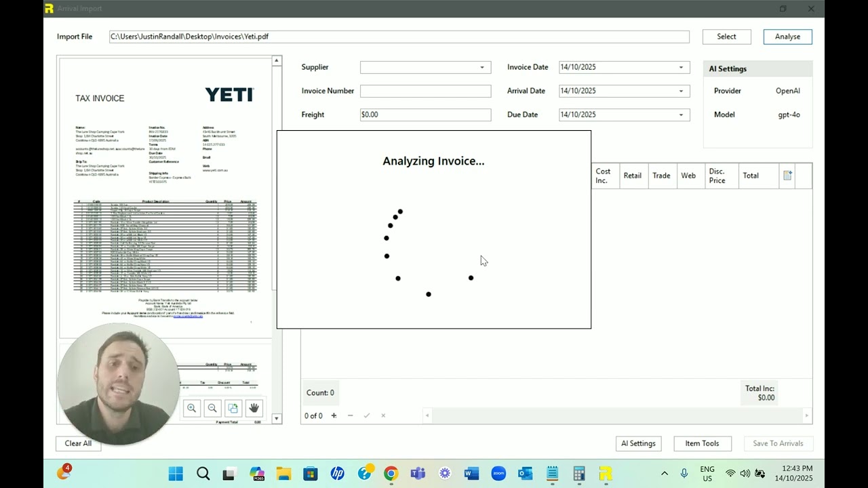Open the Invoice Date picker dropdown
The width and height of the screenshot is (868, 488).
(682, 67)
